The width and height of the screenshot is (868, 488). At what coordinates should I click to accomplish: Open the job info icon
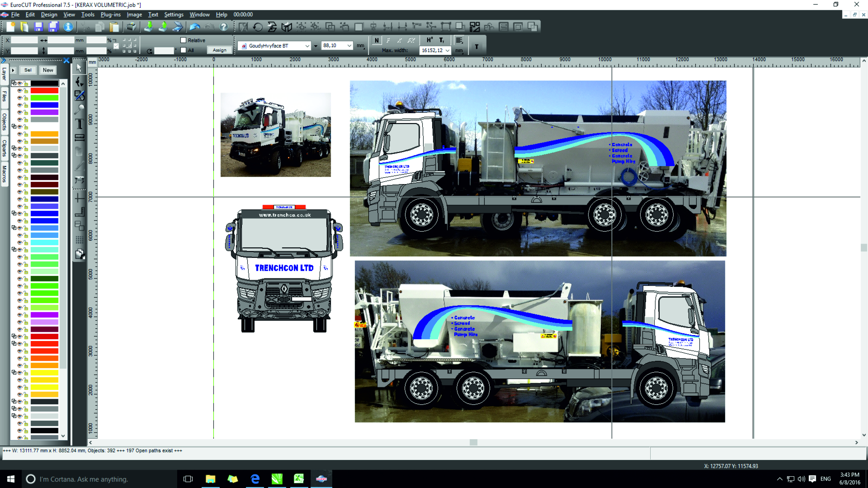68,26
